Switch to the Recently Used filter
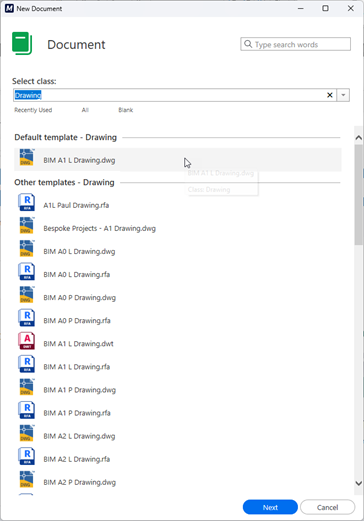This screenshot has height=521, width=364. [33, 110]
